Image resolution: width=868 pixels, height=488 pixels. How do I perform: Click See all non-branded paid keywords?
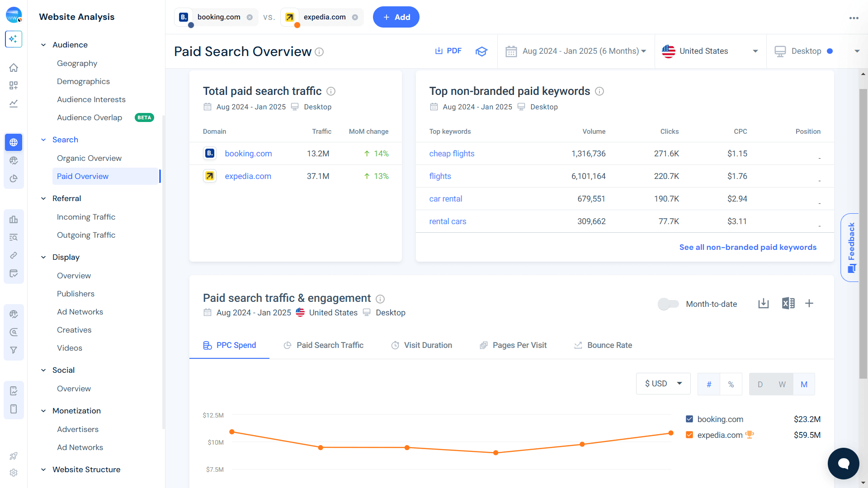pos(748,247)
